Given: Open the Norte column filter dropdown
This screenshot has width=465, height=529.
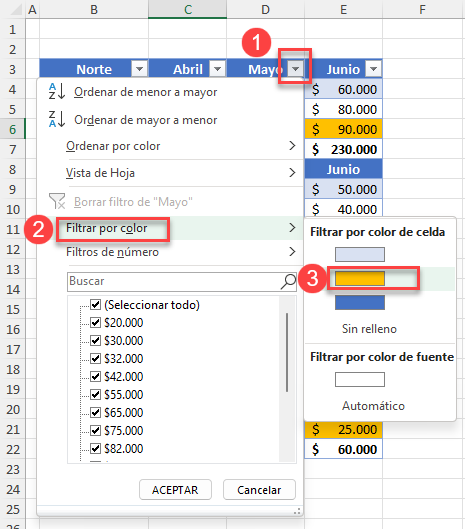Looking at the screenshot, I should coord(139,69).
